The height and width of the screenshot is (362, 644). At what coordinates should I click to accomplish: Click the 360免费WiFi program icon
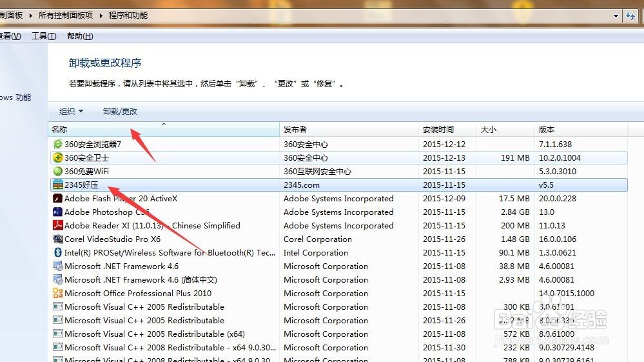point(58,172)
